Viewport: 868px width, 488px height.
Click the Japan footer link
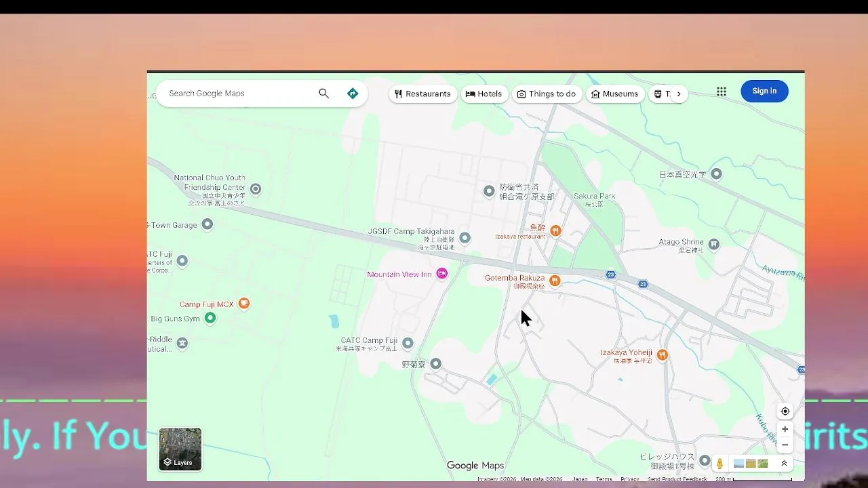click(x=580, y=479)
